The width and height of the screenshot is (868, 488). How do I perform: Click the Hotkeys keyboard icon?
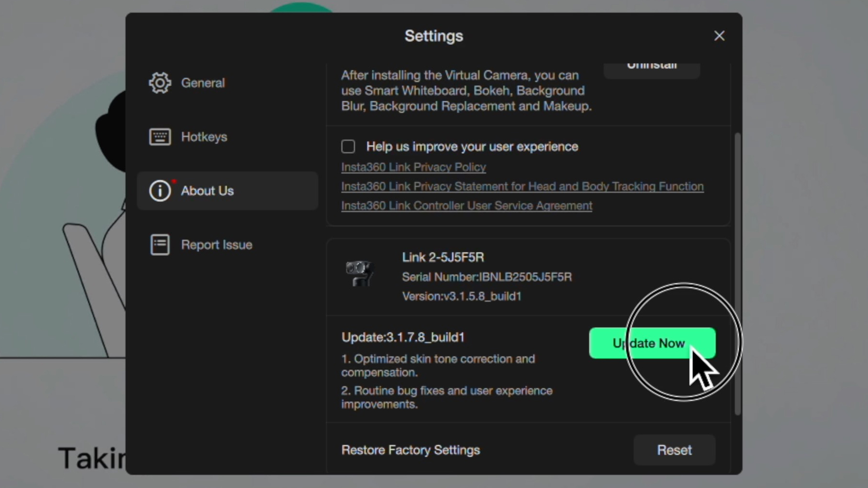pyautogui.click(x=160, y=137)
